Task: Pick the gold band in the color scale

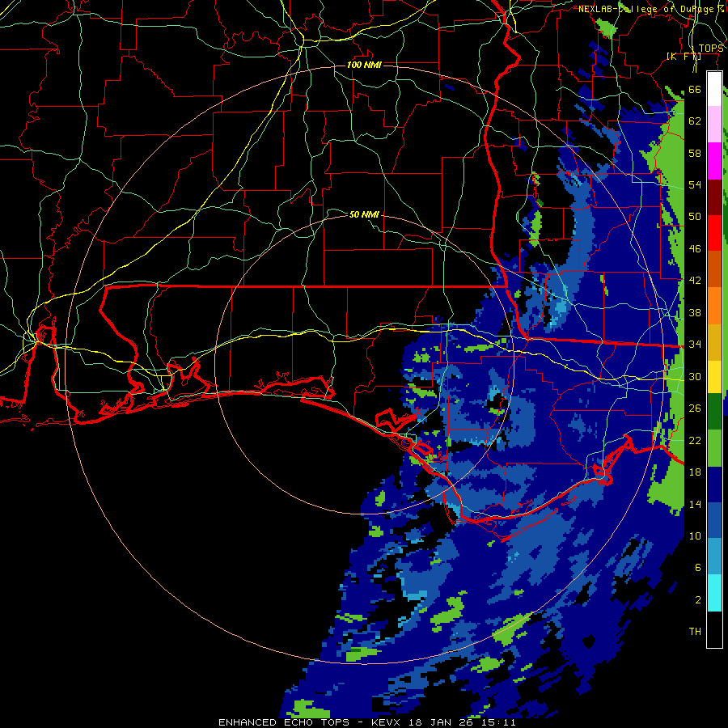Action: pyautogui.click(x=714, y=342)
